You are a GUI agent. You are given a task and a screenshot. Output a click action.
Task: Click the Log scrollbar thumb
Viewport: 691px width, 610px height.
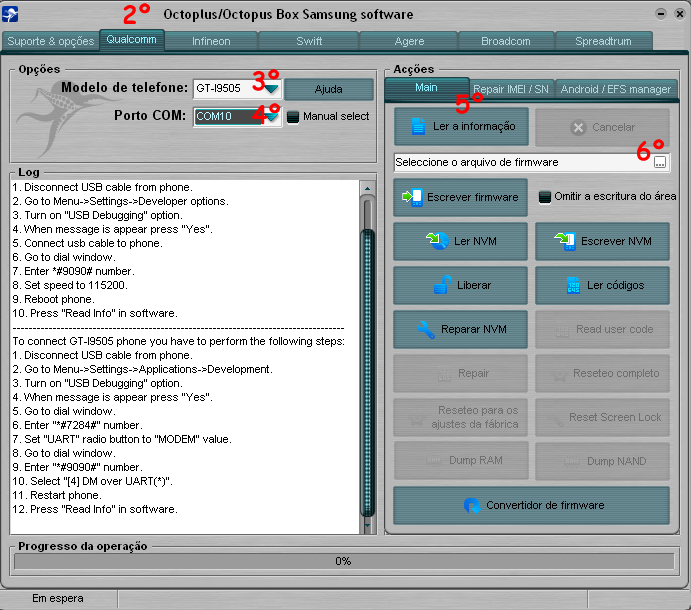(367, 372)
